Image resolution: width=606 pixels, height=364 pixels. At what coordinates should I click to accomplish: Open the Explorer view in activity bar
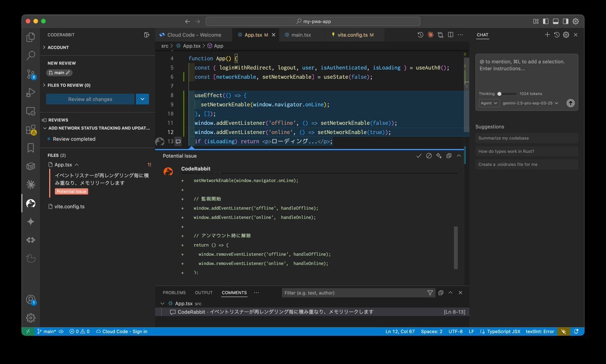click(x=31, y=37)
